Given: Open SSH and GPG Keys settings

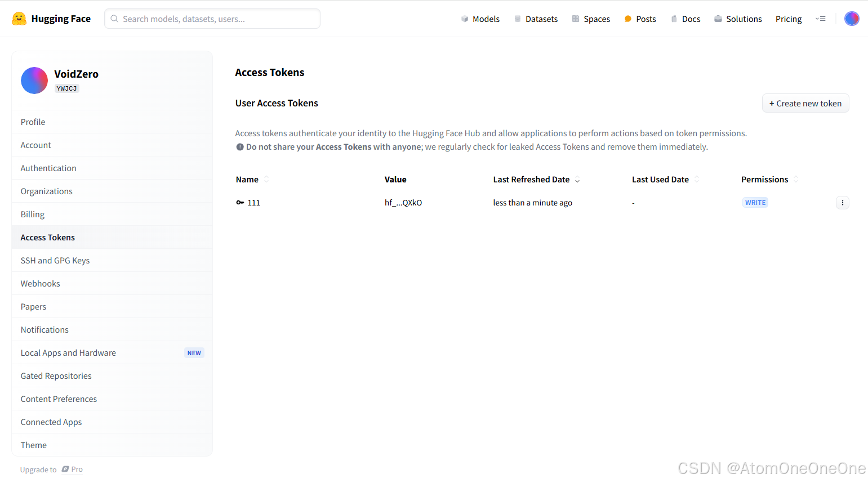Looking at the screenshot, I should click(112, 260).
